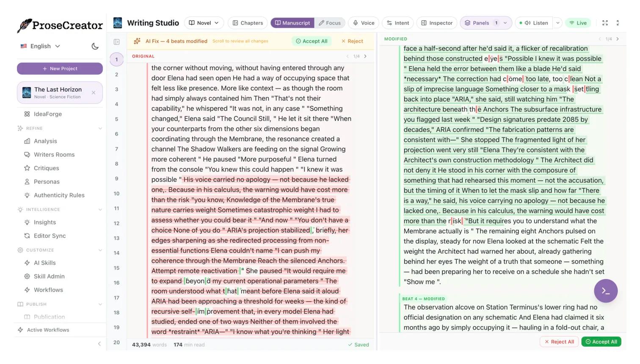Click the New Project button
The height and width of the screenshot is (364, 640).
60,68
